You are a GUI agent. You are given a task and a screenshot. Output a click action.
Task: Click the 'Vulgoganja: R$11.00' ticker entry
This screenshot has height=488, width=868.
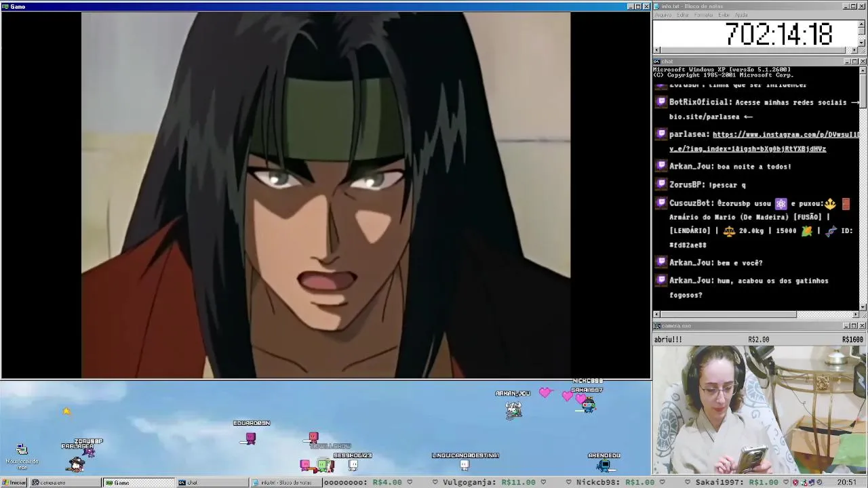(x=489, y=483)
